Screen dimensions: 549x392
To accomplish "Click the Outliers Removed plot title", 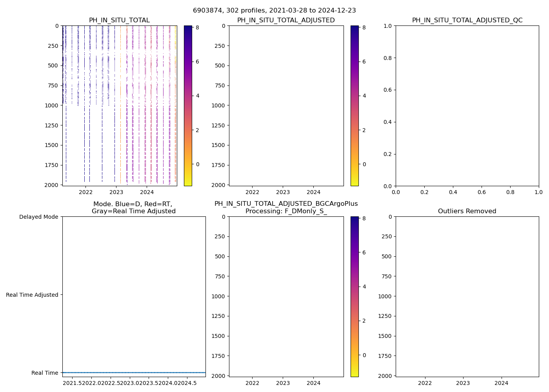I will pos(467,211).
